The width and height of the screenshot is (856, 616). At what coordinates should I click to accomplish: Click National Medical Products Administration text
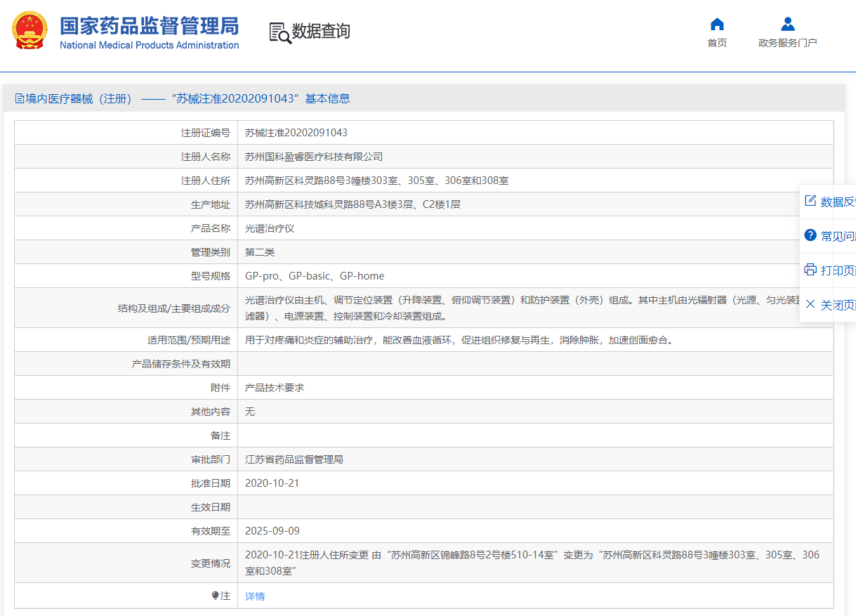[x=149, y=46]
